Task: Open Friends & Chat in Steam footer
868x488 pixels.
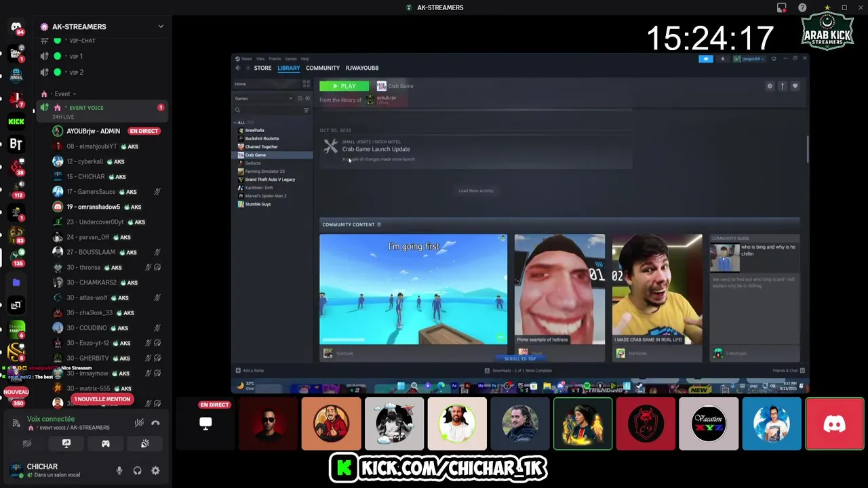Action: click(x=789, y=371)
